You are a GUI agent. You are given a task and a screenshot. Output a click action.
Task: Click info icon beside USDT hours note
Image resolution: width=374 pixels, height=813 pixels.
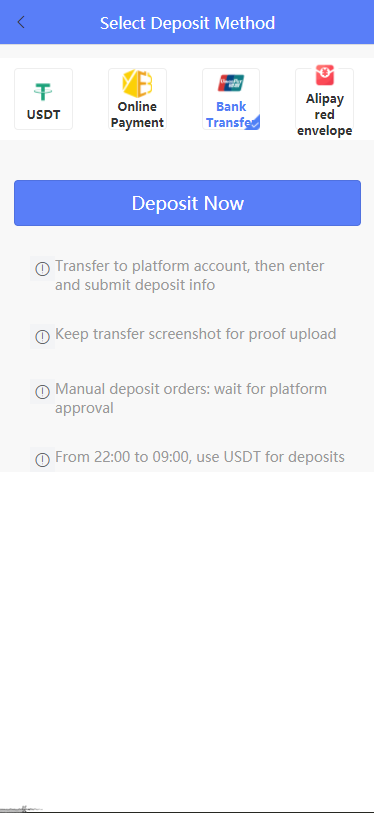pyautogui.click(x=42, y=459)
